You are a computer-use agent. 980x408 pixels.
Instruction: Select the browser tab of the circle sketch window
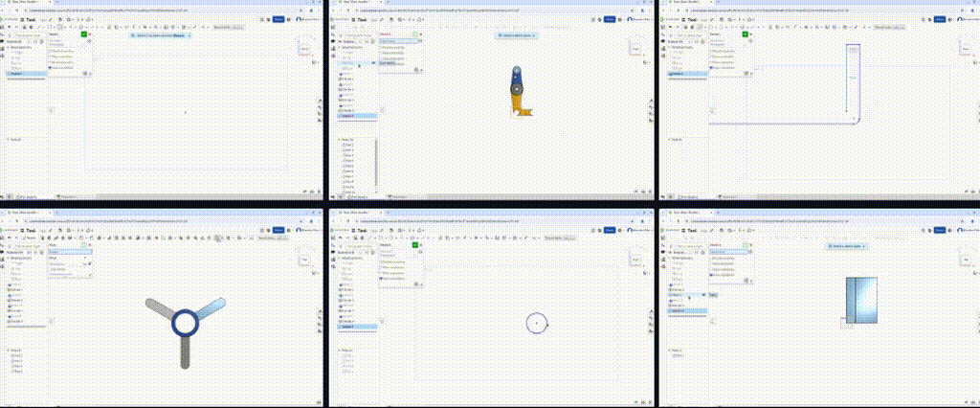tap(352, 214)
